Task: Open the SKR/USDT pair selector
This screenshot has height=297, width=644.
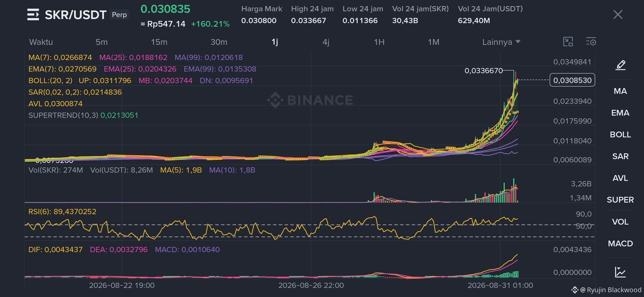Action: click(x=76, y=15)
